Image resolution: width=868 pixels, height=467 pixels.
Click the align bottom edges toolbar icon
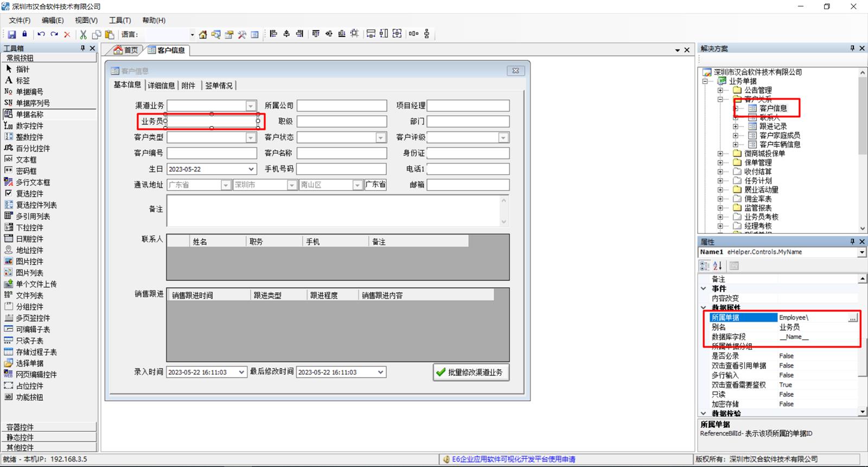tap(342, 34)
